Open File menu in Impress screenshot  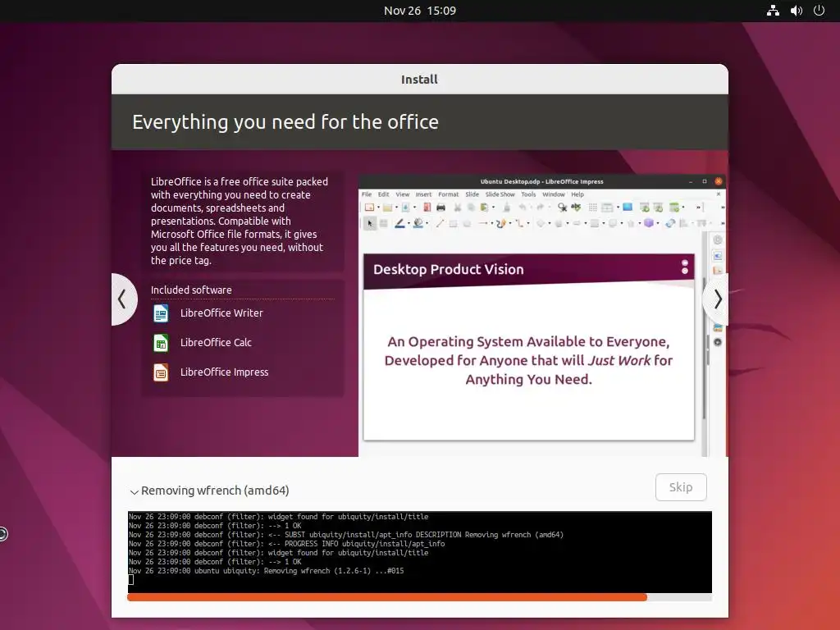point(367,194)
